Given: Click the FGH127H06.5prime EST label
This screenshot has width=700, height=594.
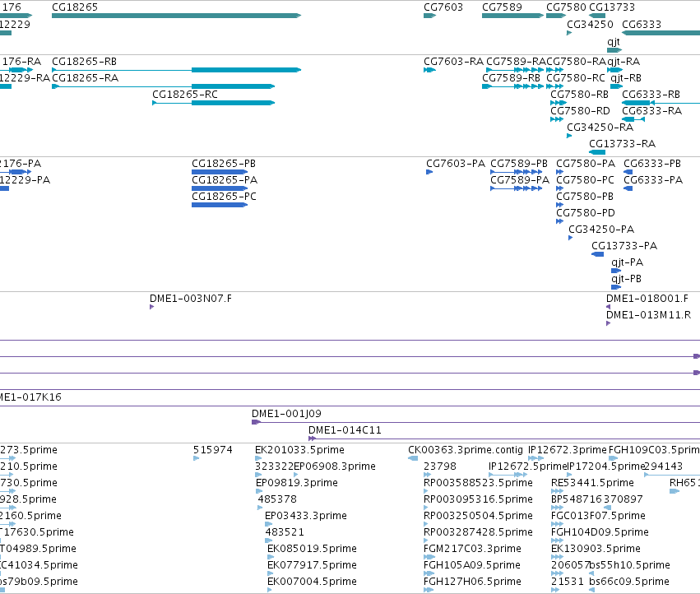Looking at the screenshot, I should click(x=472, y=582).
